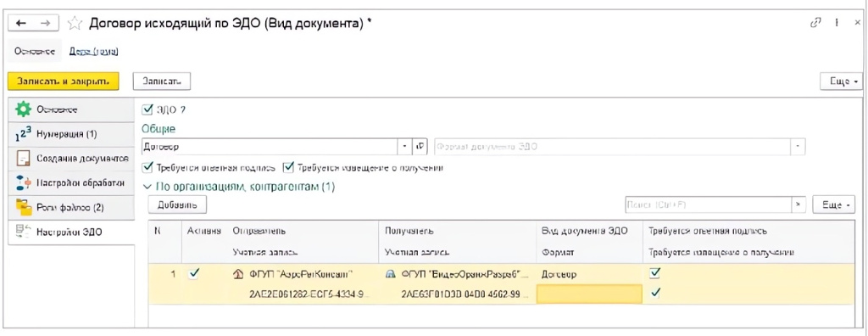Click the Формат документа ЭДО field

point(613,147)
